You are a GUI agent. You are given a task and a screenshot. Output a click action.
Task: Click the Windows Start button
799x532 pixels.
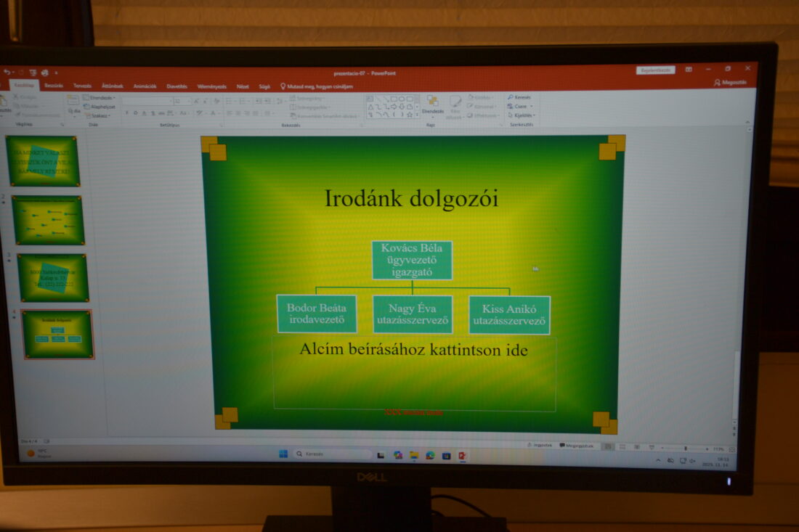283,454
